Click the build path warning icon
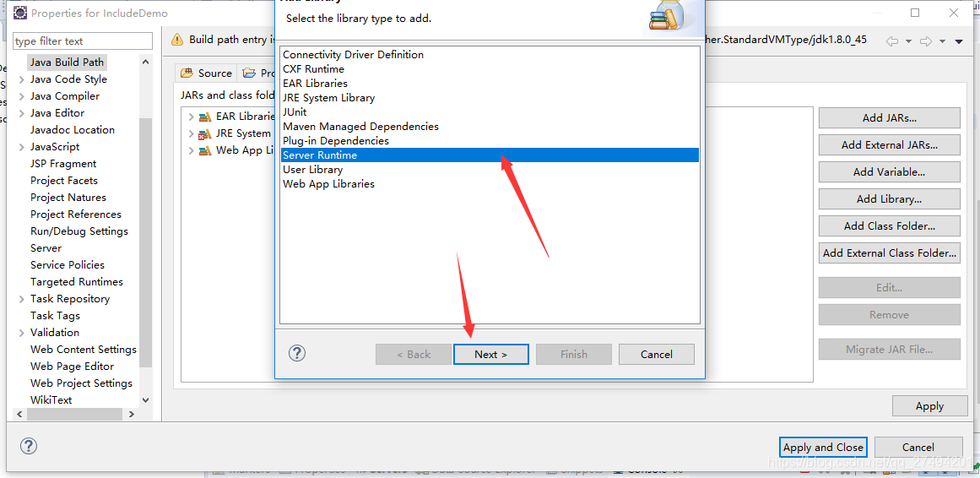 [x=177, y=40]
